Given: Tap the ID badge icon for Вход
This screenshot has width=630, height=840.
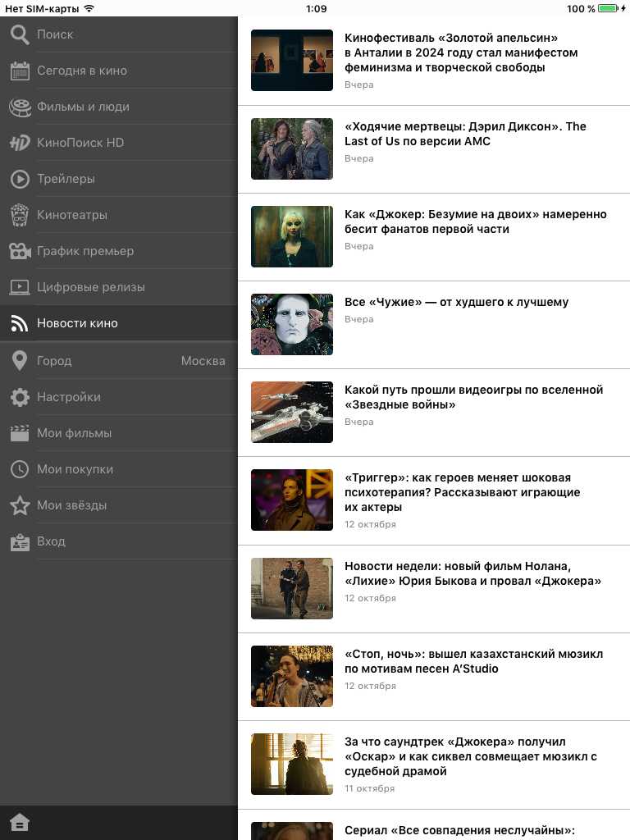Looking at the screenshot, I should click(x=20, y=542).
